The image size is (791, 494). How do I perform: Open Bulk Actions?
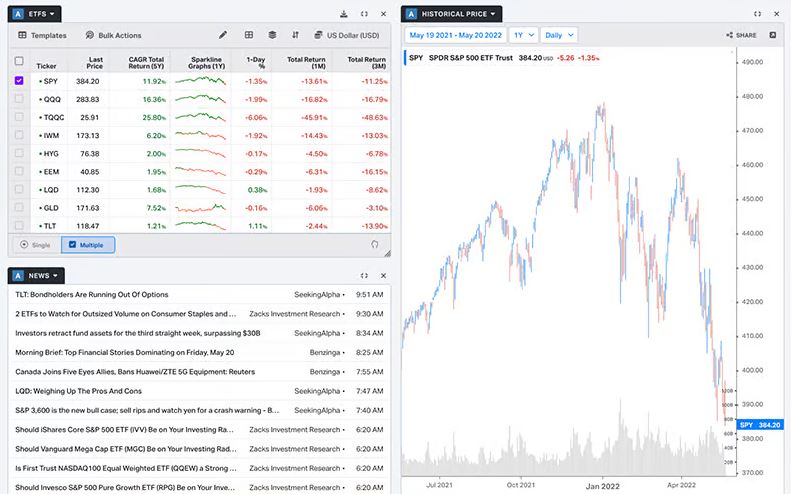click(x=113, y=35)
